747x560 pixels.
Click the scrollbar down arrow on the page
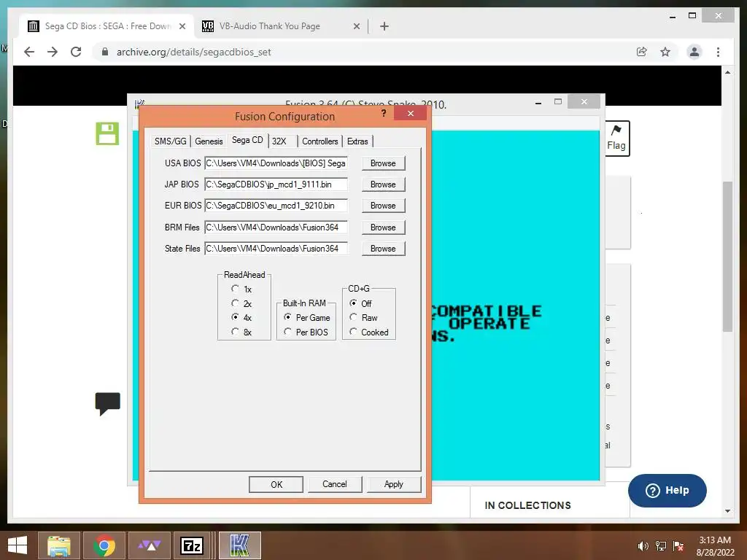pyautogui.click(x=727, y=511)
